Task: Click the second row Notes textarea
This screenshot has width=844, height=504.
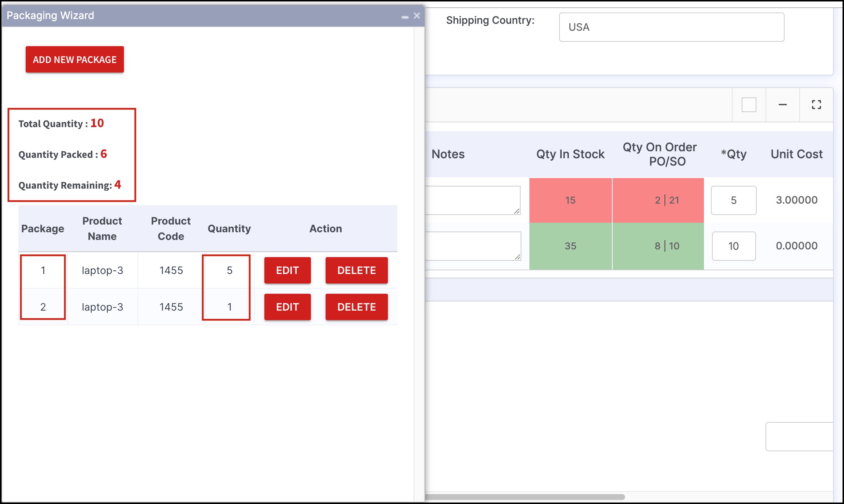Action: (x=472, y=246)
